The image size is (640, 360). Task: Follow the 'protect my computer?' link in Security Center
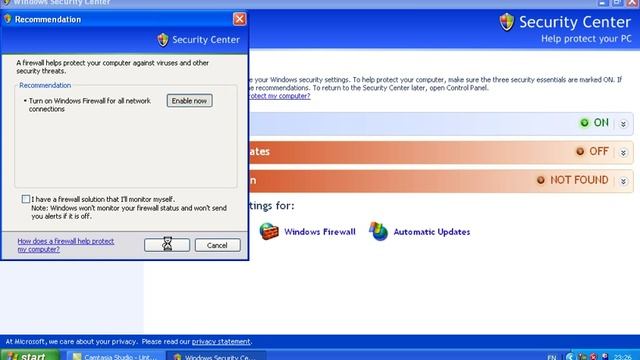pos(279,96)
